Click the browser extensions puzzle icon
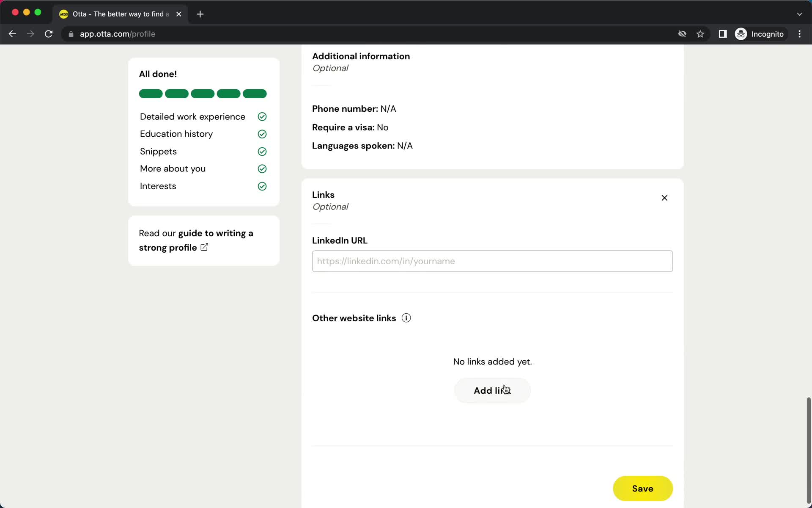The width and height of the screenshot is (812, 508). (x=723, y=34)
